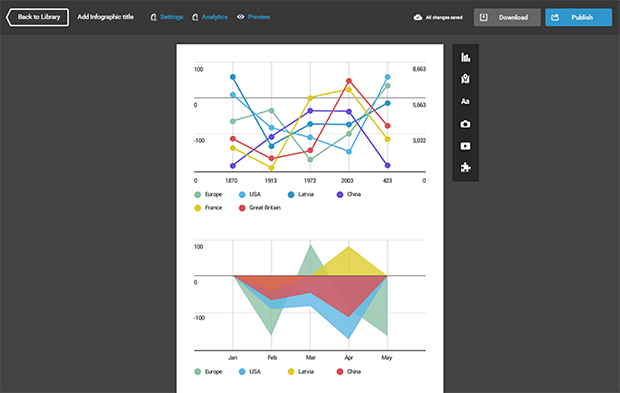Insert a photo with camera icon
The height and width of the screenshot is (393, 620).
pos(465,124)
